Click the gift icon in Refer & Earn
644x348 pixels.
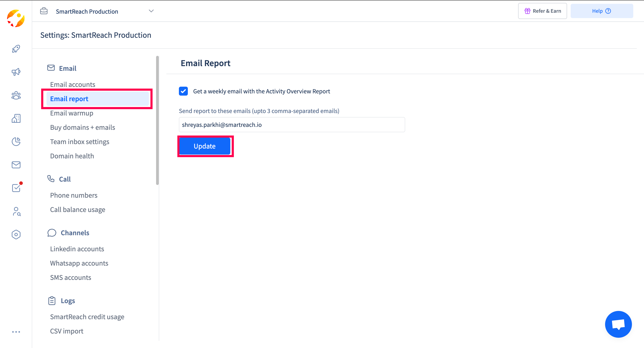pyautogui.click(x=527, y=11)
